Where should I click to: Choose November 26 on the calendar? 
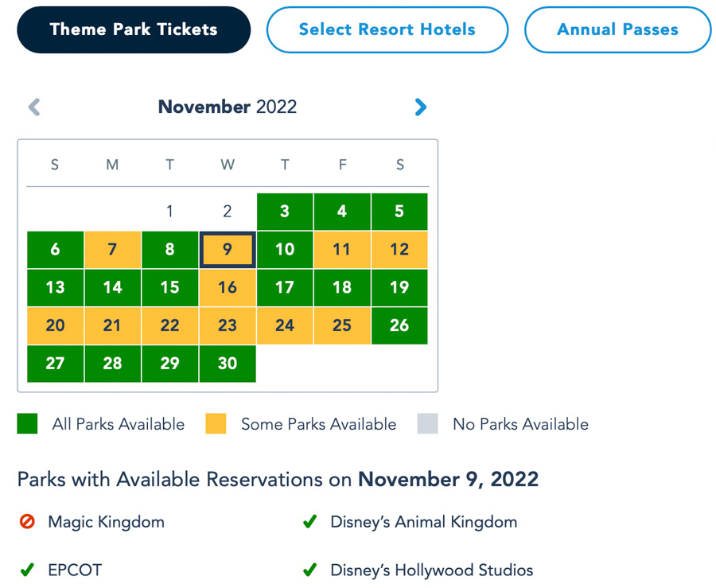(399, 325)
